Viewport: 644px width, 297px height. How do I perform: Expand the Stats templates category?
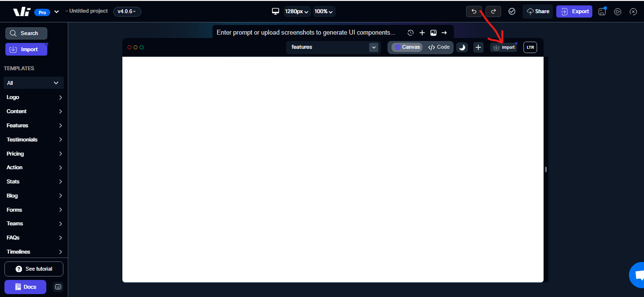[x=34, y=182]
